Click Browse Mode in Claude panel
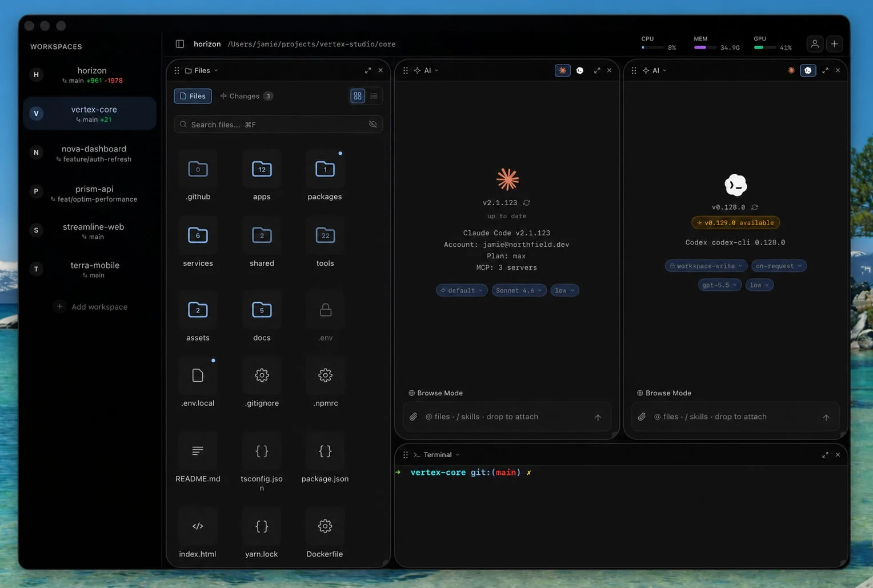This screenshot has height=588, width=873. [x=436, y=393]
